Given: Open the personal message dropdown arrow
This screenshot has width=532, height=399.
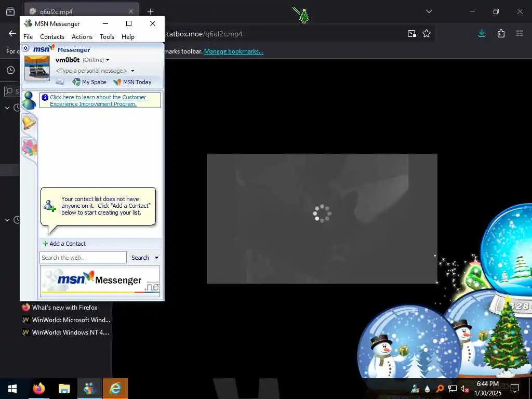Looking at the screenshot, I should [x=132, y=71].
